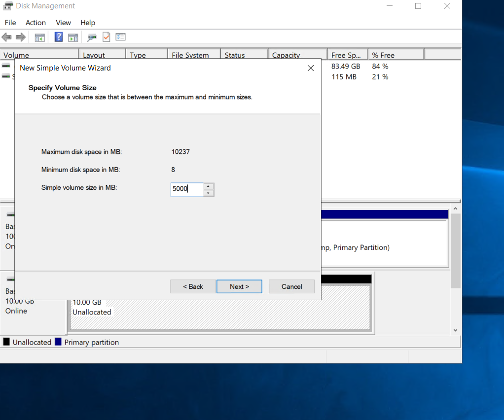504x420 pixels.
Task: Click the Maximum disk space value 10237
Action: (x=180, y=152)
